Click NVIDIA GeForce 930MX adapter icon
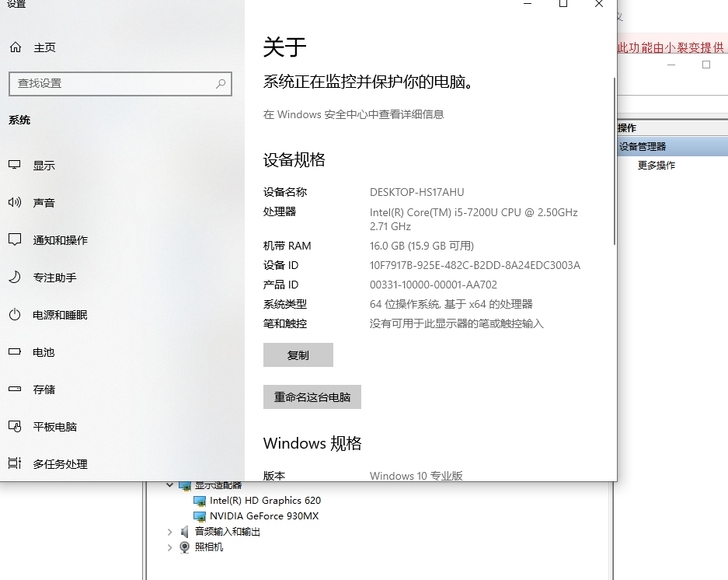The width and height of the screenshot is (728, 580). coord(199,516)
